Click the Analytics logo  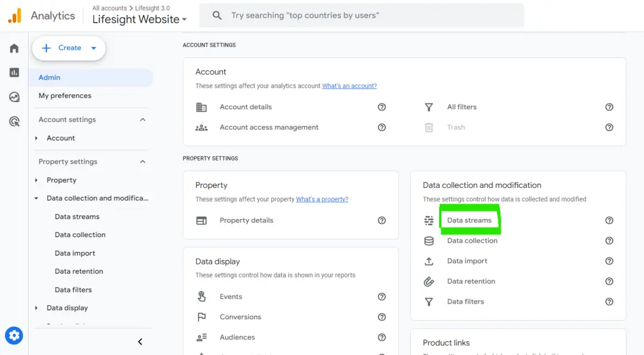pos(15,16)
